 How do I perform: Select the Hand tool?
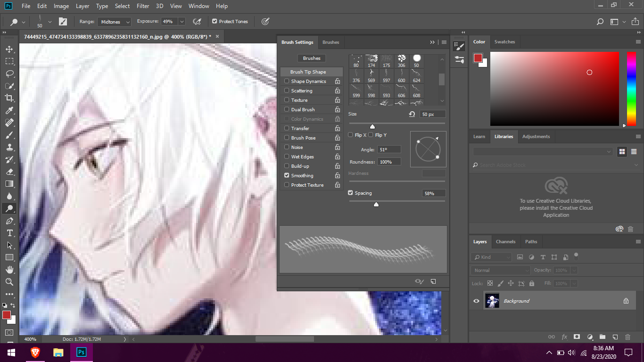9,270
